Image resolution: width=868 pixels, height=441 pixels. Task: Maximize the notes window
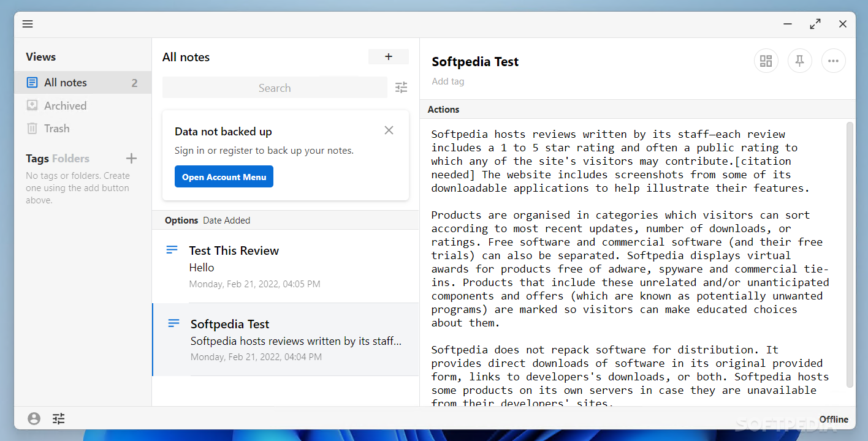click(x=815, y=24)
